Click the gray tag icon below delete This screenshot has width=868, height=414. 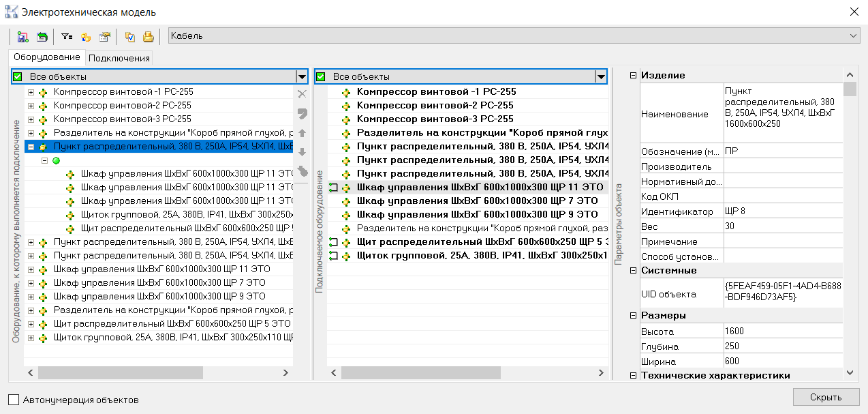point(303,113)
